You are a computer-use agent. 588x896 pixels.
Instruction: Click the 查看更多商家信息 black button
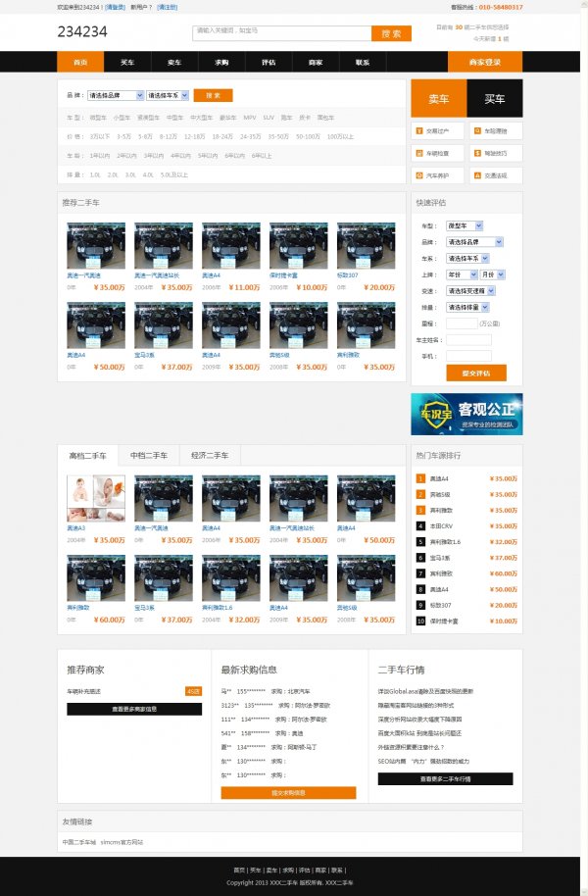tap(134, 709)
